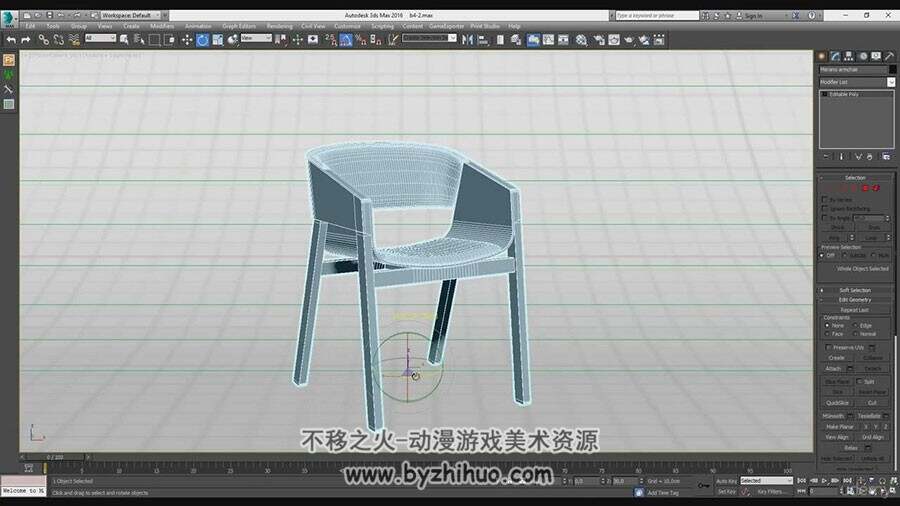Toggle Percent Snap icon
Screen dimensions: 900x506
point(360,40)
